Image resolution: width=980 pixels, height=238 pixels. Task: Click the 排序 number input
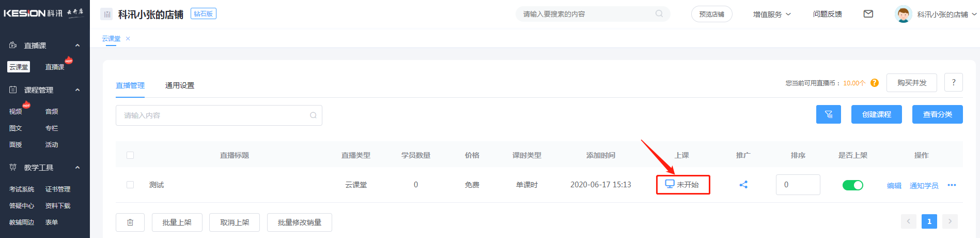(x=798, y=185)
